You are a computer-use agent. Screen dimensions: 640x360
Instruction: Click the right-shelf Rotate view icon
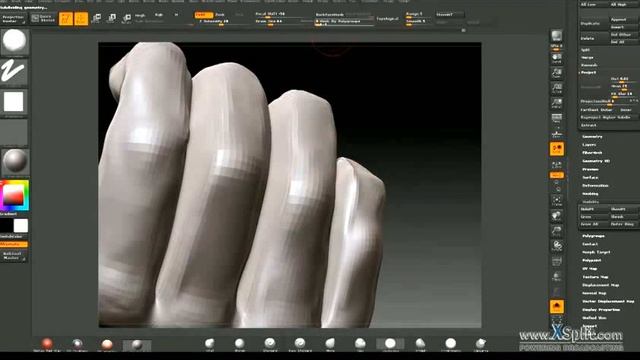coord(557,246)
